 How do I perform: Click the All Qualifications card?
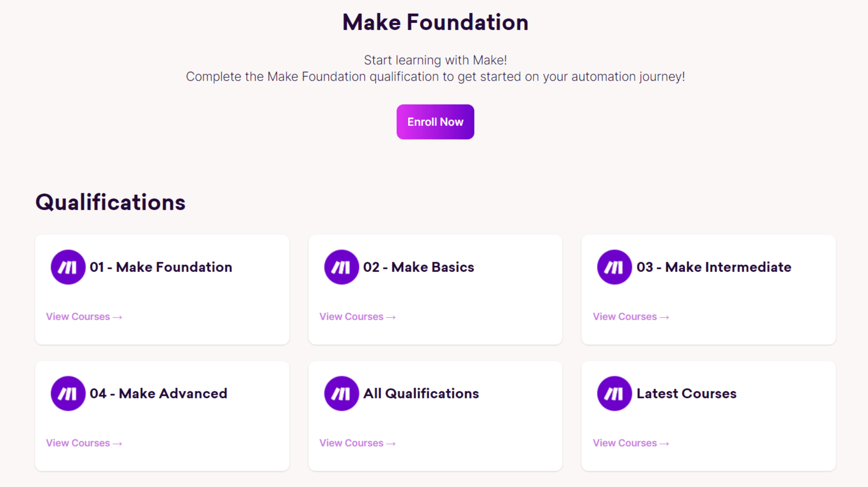click(x=435, y=416)
